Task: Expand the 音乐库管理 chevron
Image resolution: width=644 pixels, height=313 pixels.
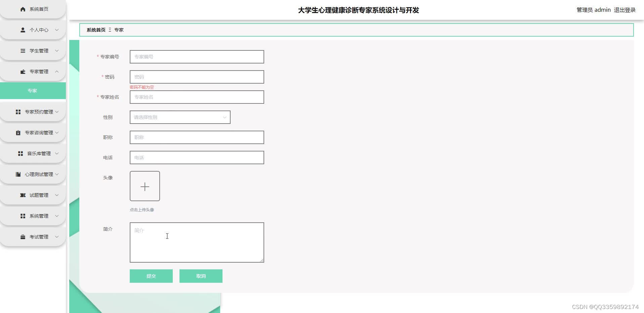Action: (x=57, y=153)
